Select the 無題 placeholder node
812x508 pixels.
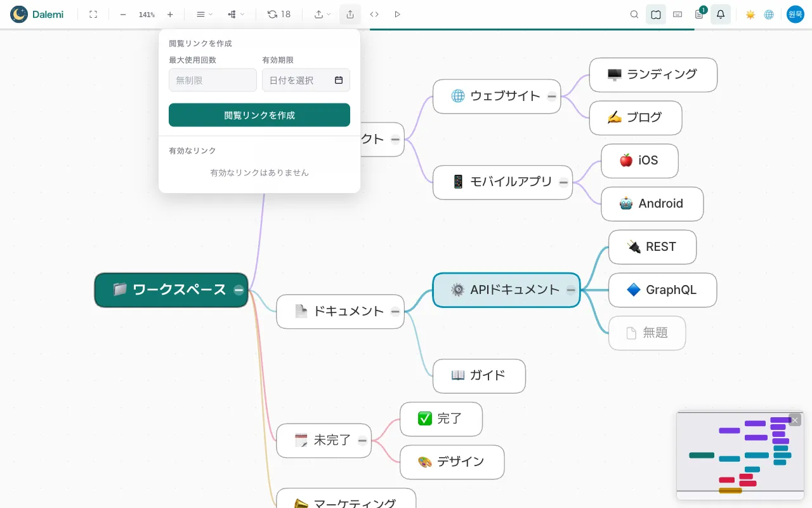[x=647, y=333]
